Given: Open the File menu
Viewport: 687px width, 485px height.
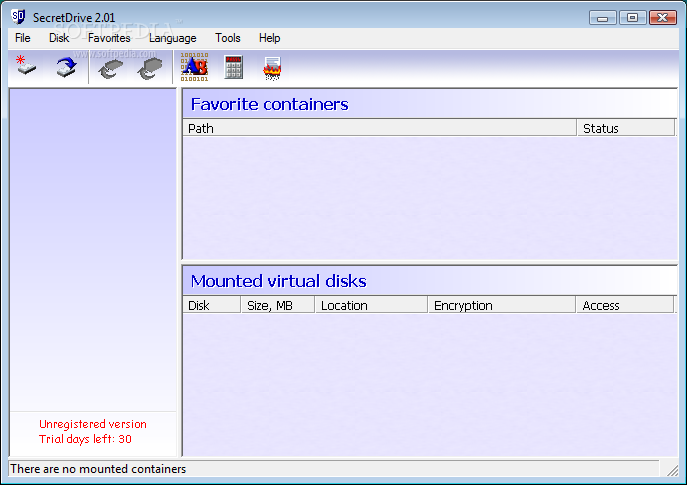Looking at the screenshot, I should (22, 38).
